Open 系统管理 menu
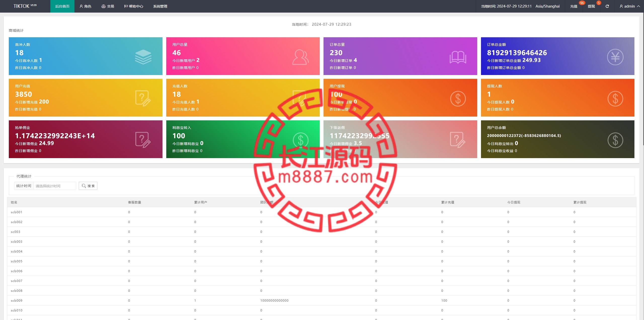Image resolution: width=644 pixels, height=320 pixels. (x=160, y=6)
